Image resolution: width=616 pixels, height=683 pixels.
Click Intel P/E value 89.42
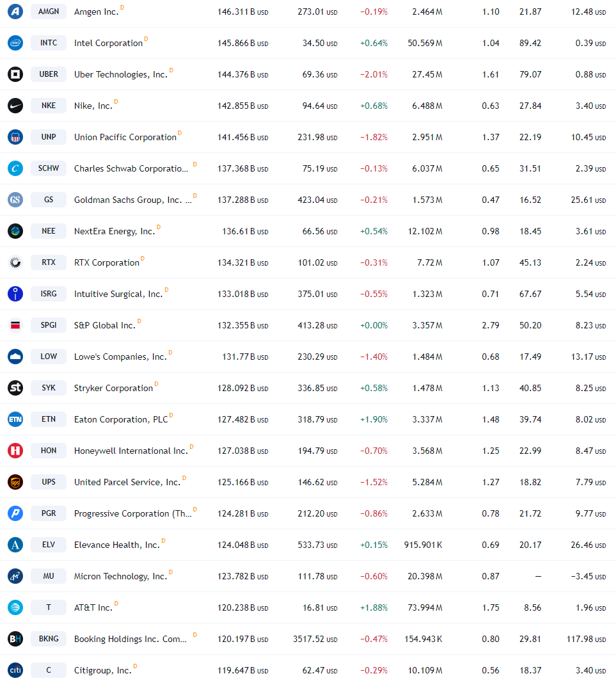tap(530, 43)
